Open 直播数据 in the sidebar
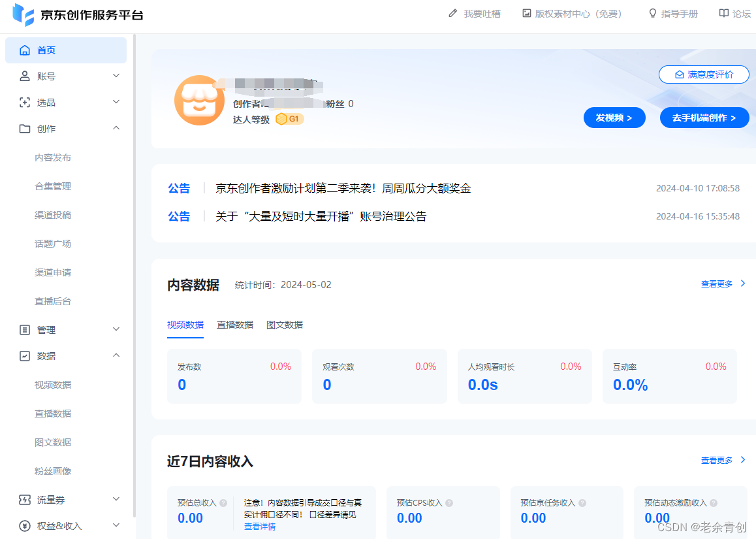 pos(53,414)
